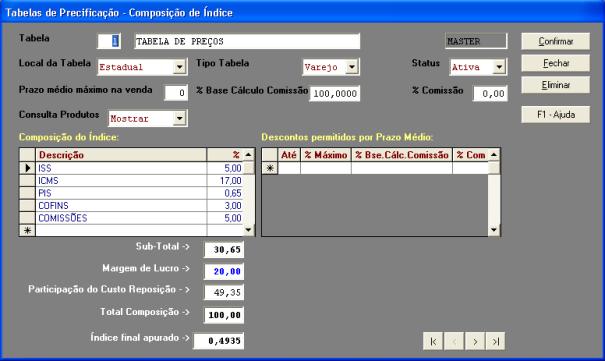Click the down arrow of Composição scrollbar
605x361 pixels.
pyautogui.click(x=248, y=230)
